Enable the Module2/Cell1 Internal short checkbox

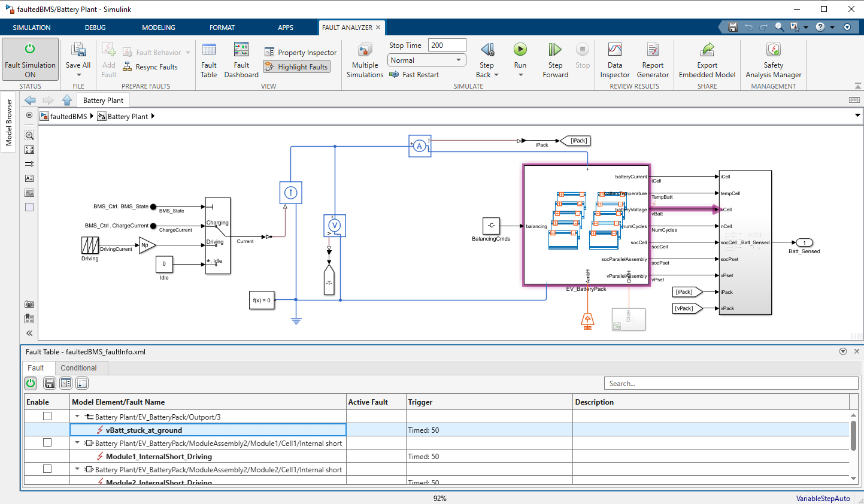point(47,469)
